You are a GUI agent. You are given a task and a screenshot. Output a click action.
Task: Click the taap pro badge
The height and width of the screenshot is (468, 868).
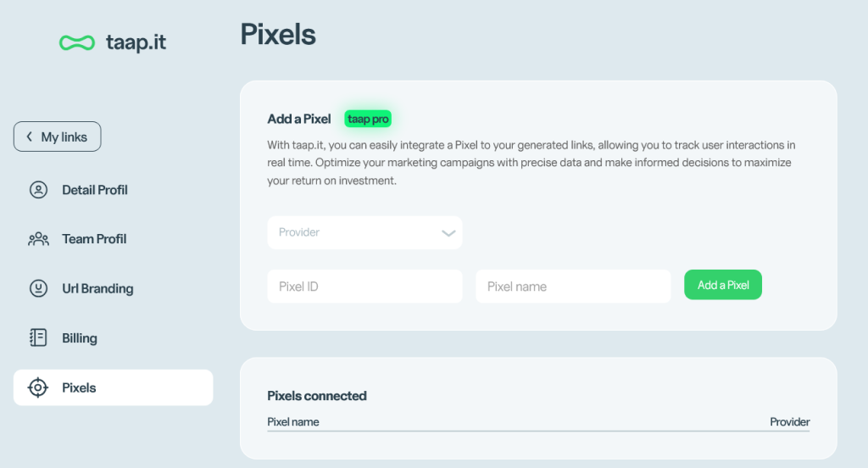tap(368, 119)
